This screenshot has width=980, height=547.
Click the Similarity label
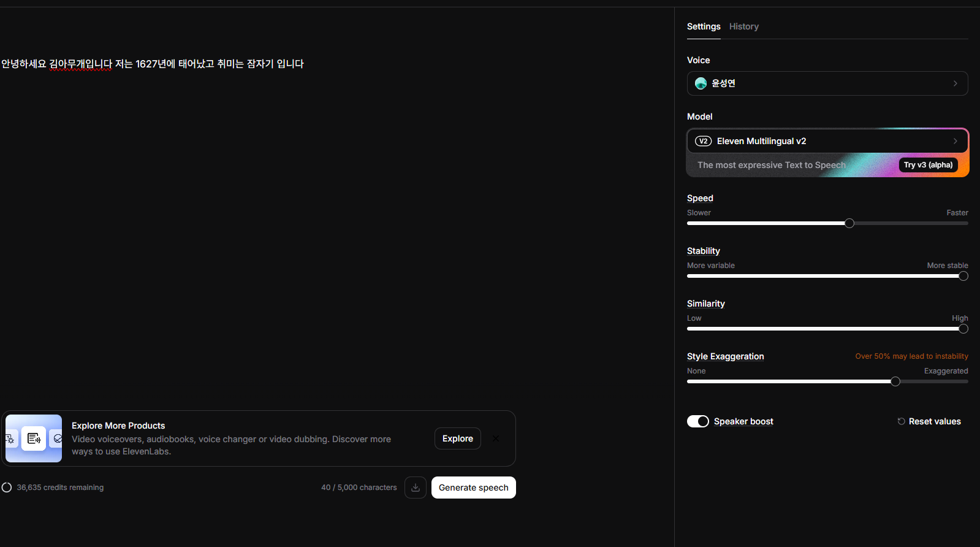click(x=706, y=304)
